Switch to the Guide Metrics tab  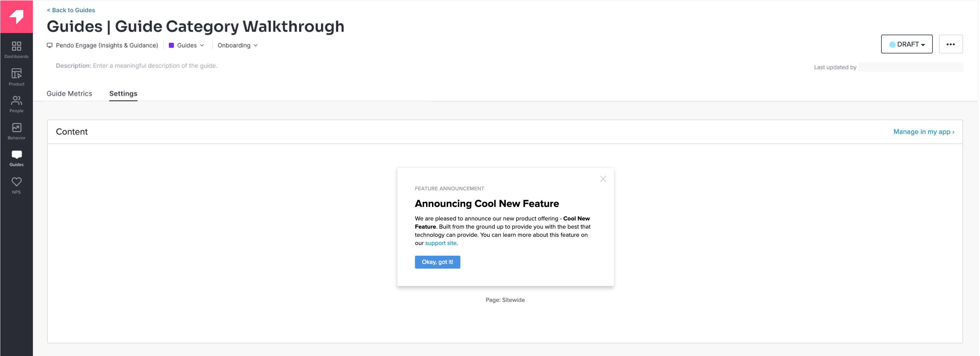click(69, 93)
